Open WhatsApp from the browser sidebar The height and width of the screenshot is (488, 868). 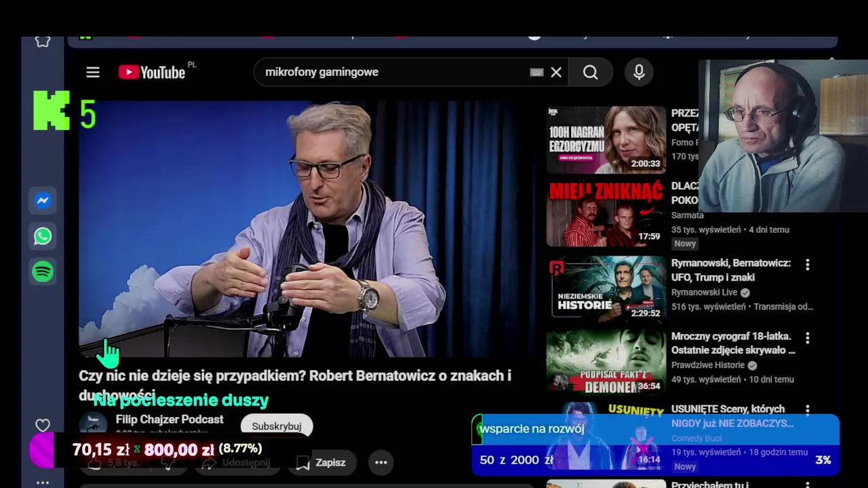pos(43,236)
